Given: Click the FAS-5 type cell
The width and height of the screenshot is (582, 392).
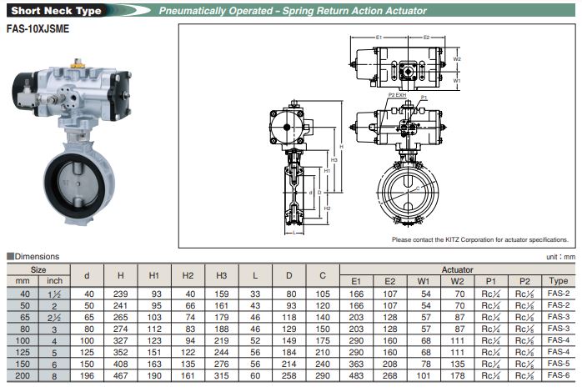Looking at the screenshot, I should pos(559,364).
